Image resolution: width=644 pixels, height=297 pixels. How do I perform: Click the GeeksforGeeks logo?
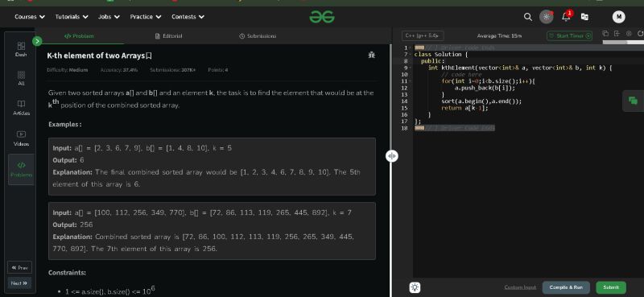coord(322,17)
